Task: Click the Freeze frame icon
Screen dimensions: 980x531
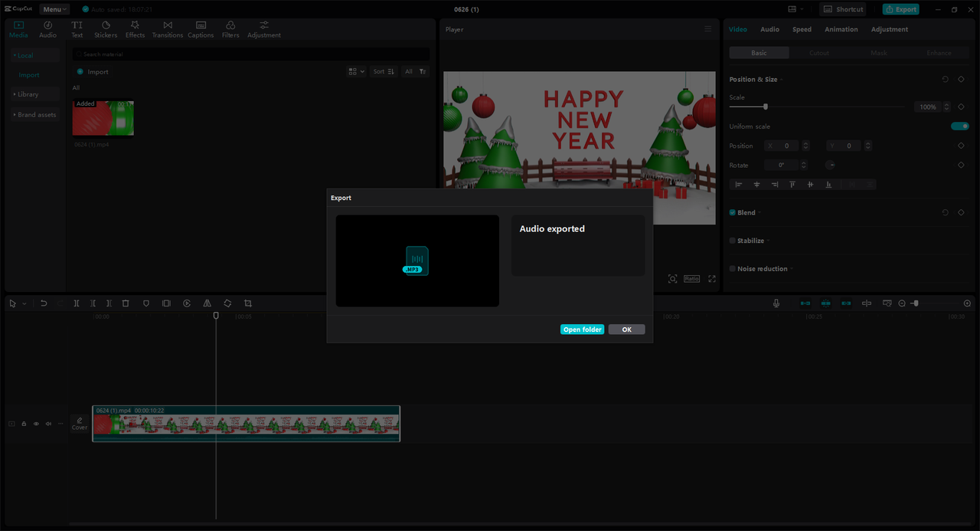Action: coord(166,303)
